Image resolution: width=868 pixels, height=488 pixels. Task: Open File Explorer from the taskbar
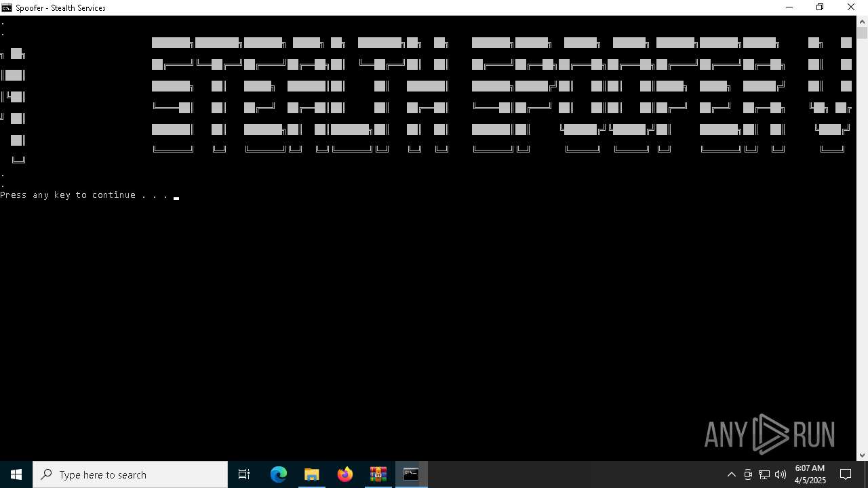click(312, 474)
